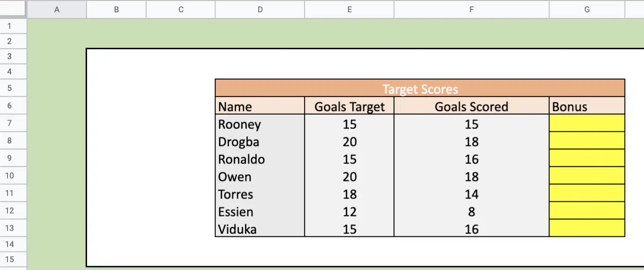
Task: Click the cell containing Drogba
Action: pos(260,141)
